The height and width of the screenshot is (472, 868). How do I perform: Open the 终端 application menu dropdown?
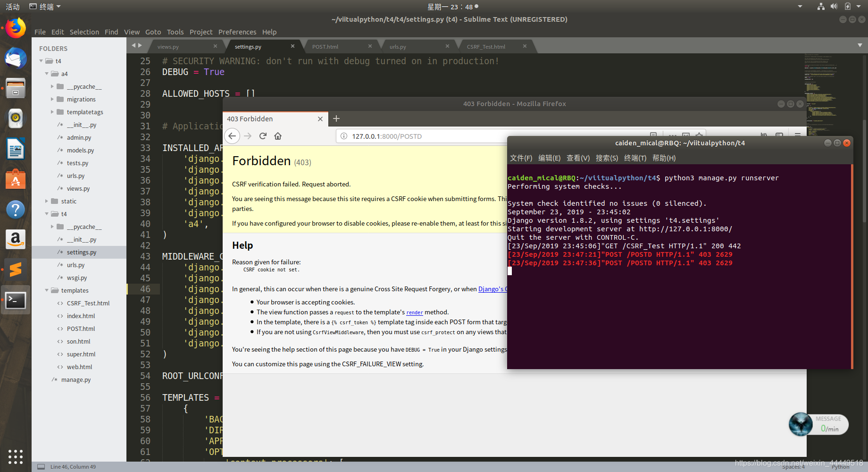[x=45, y=7]
